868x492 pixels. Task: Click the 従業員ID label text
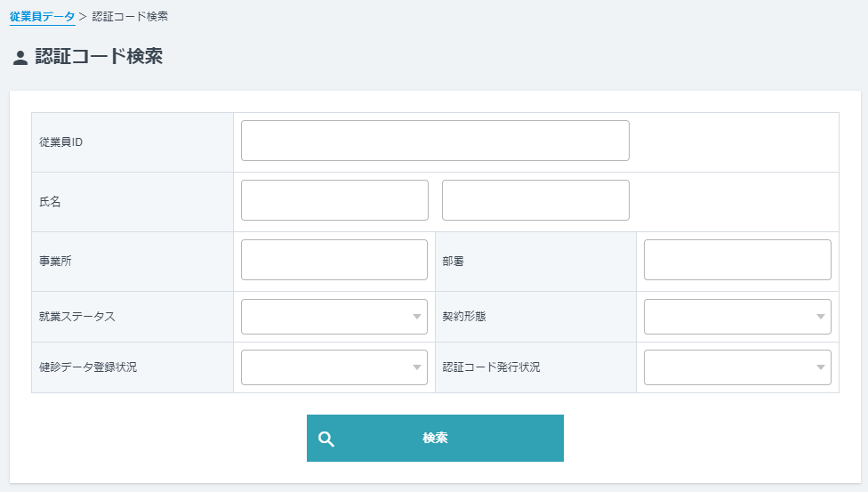(x=60, y=142)
